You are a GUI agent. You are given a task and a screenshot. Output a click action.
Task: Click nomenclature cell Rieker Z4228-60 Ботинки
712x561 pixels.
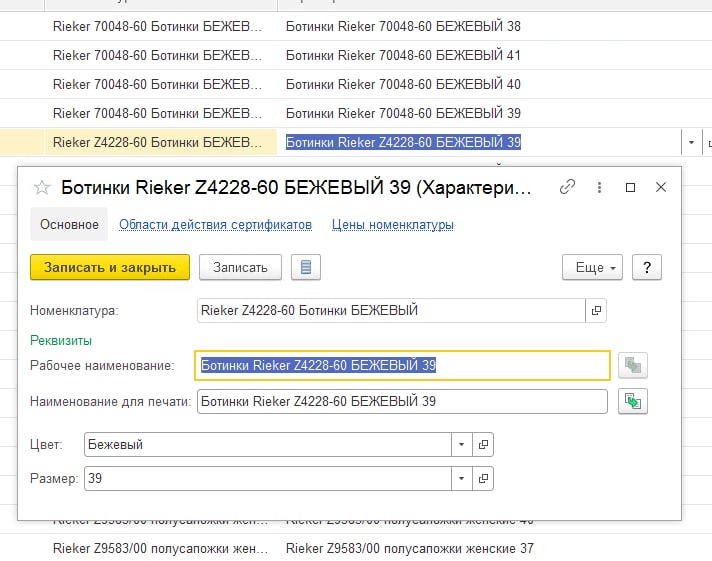161,142
